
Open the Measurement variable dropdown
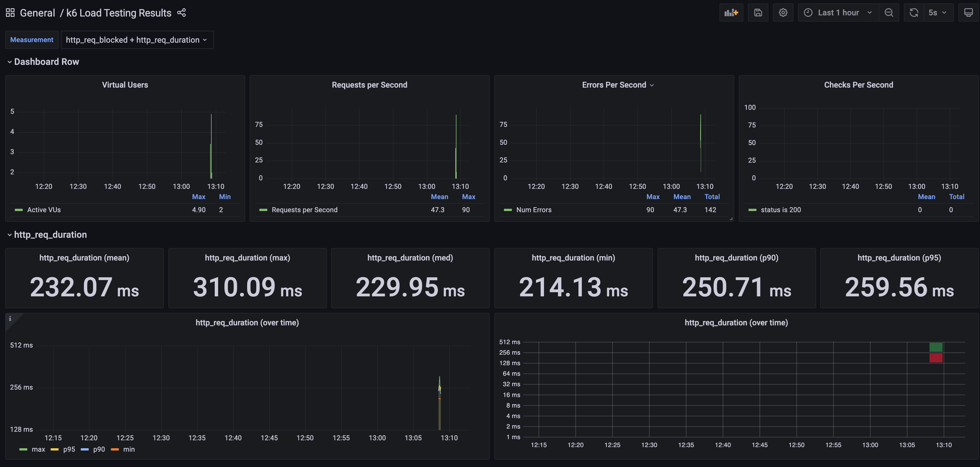click(x=137, y=40)
